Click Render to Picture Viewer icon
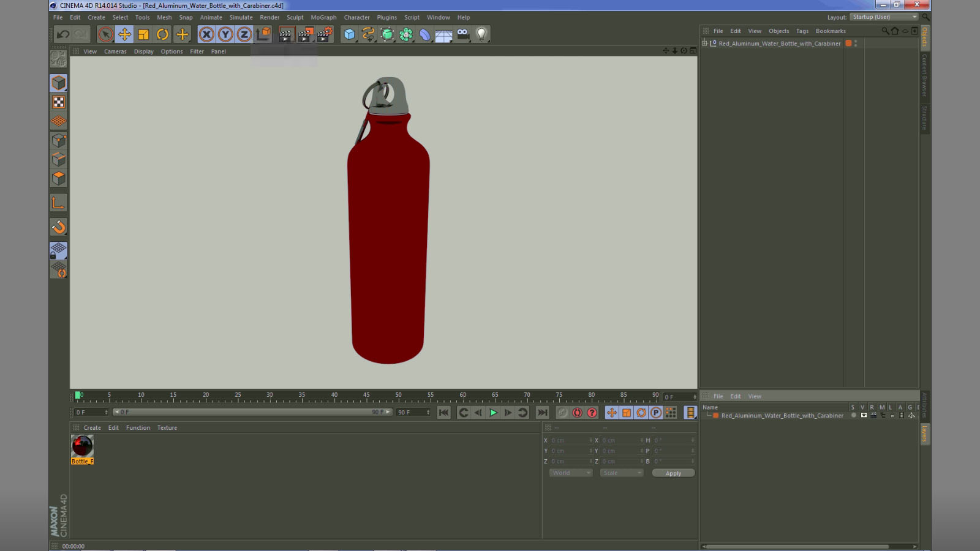This screenshot has width=980, height=551. click(305, 34)
